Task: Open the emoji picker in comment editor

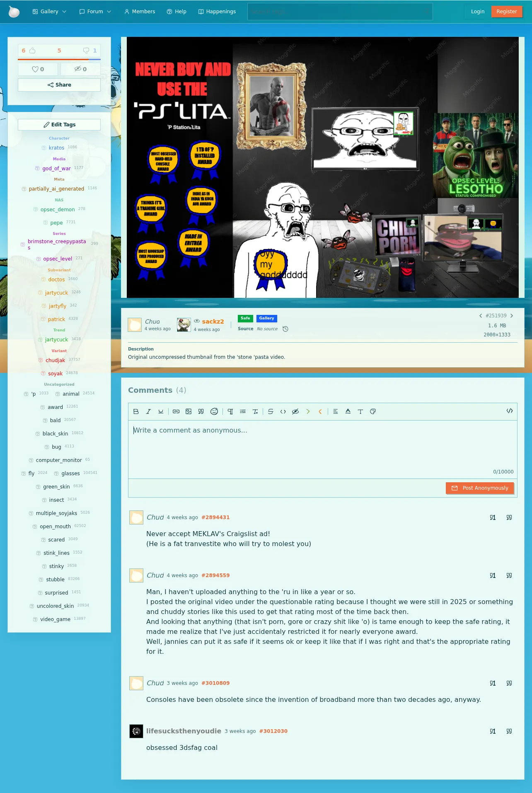Action: (214, 411)
